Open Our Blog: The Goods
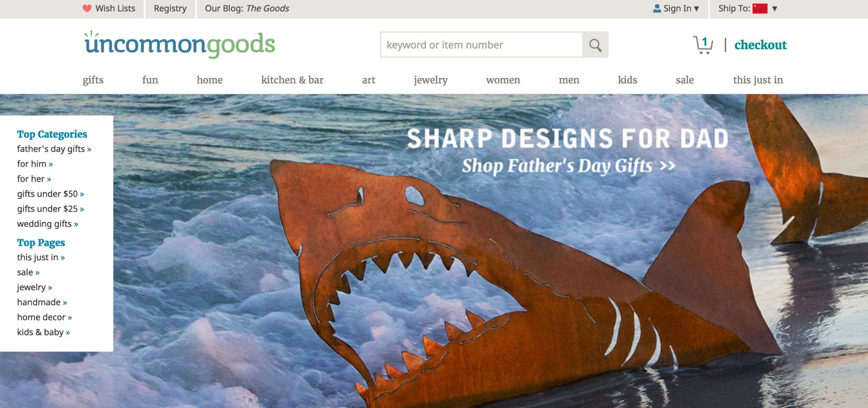The image size is (868, 408). [x=247, y=9]
